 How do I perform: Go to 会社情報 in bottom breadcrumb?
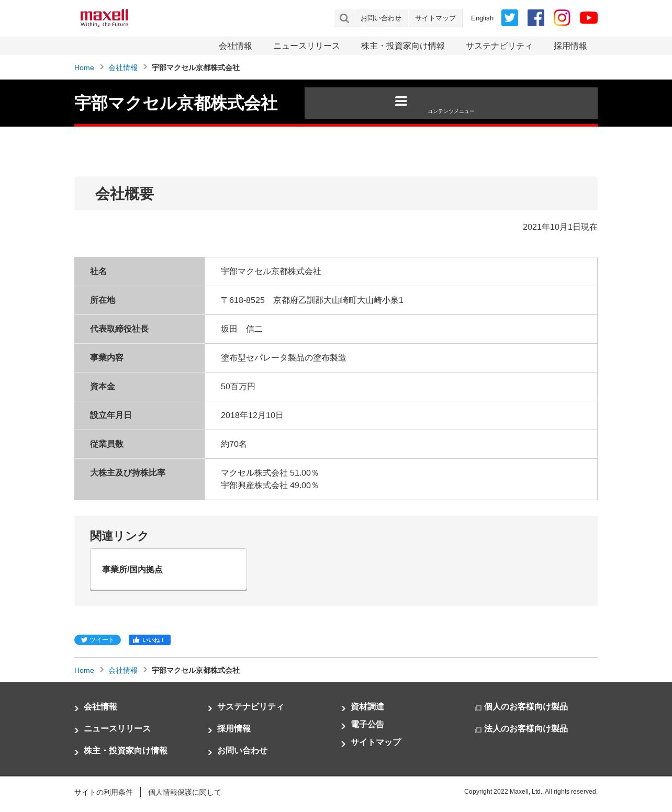(123, 671)
